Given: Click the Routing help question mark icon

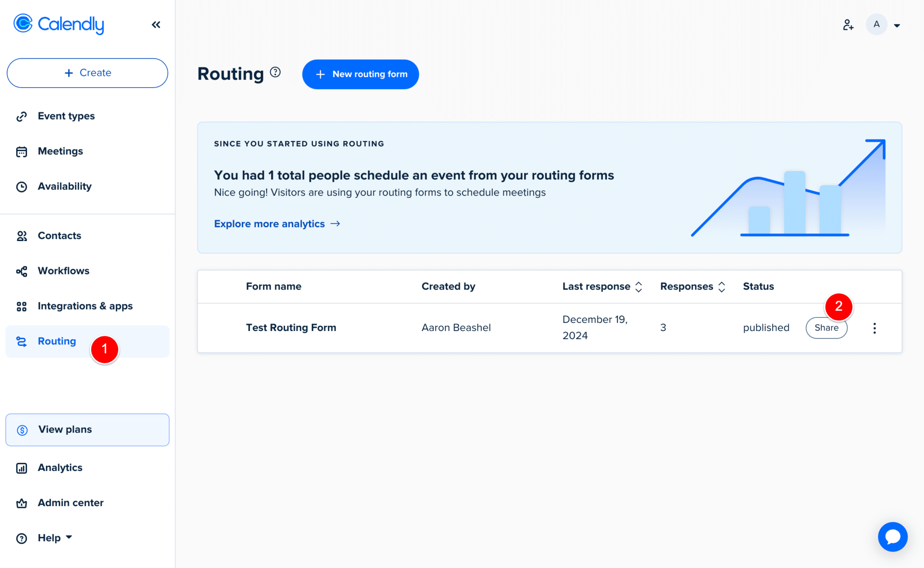Looking at the screenshot, I should (275, 72).
